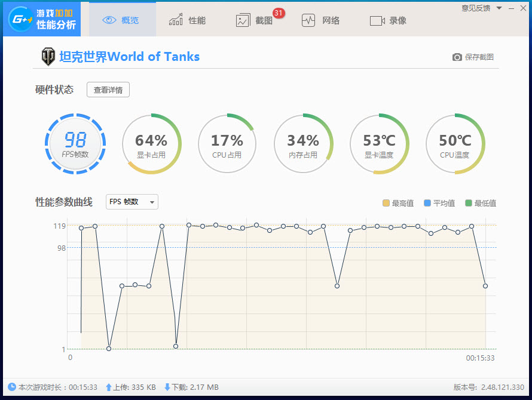Open the 意见反馈 feedback link
This screenshot has height=400, width=532.
[x=476, y=8]
